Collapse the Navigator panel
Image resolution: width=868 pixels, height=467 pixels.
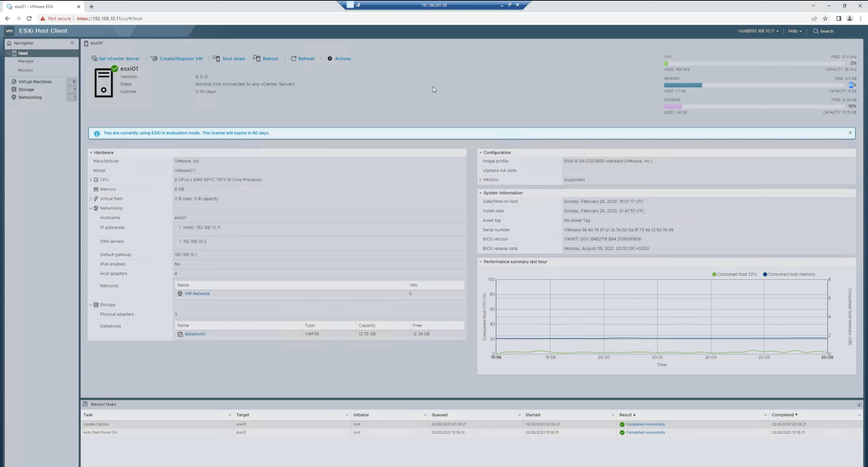click(x=72, y=43)
